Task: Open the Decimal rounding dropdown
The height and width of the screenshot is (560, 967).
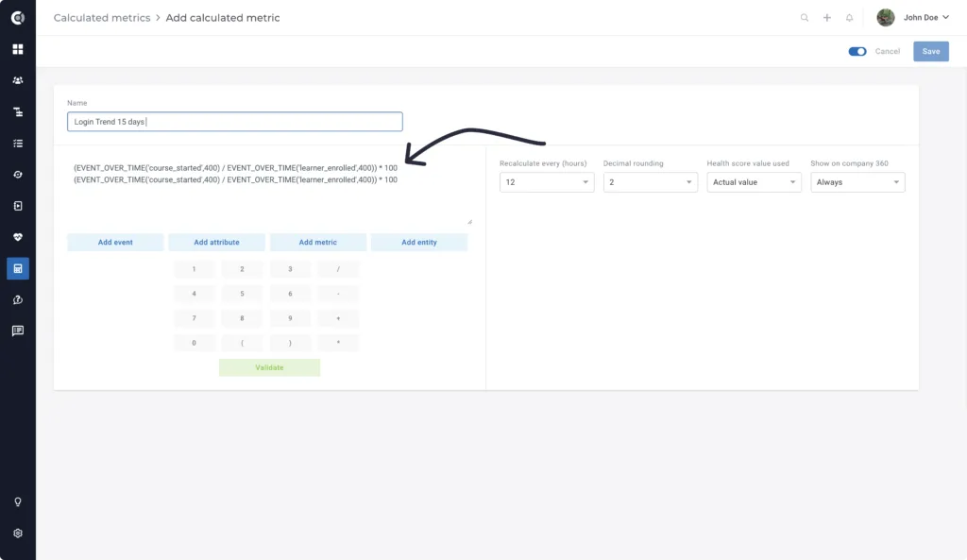Action: pos(650,182)
